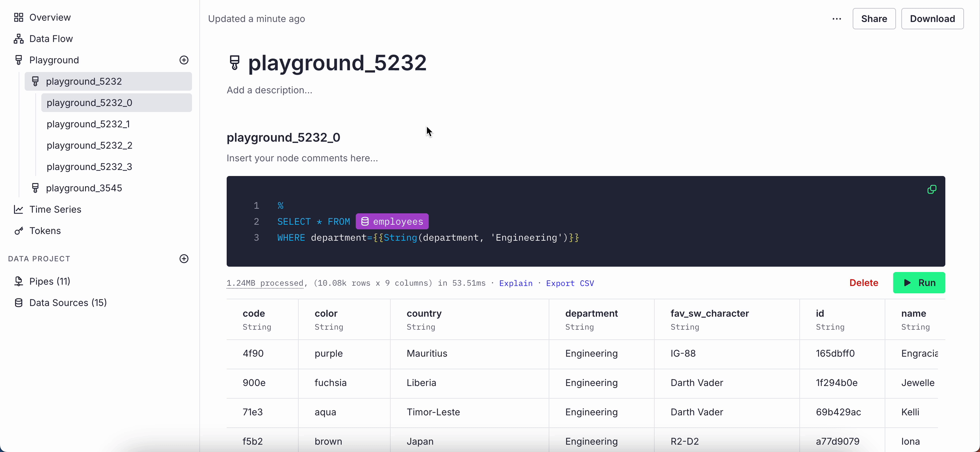Click the Explain query link

(x=515, y=283)
